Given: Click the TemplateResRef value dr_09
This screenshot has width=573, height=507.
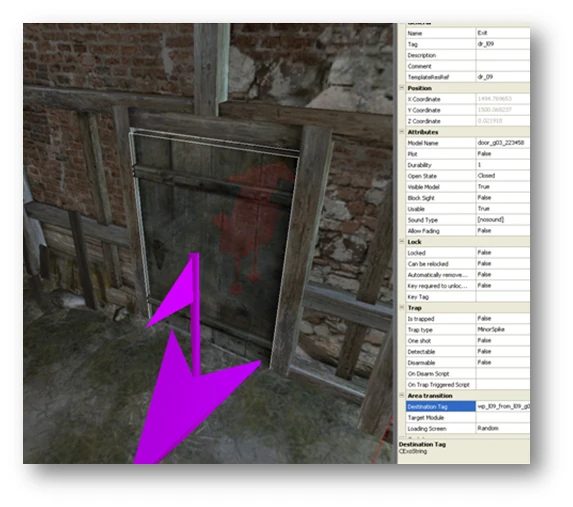Looking at the screenshot, I should 503,77.
